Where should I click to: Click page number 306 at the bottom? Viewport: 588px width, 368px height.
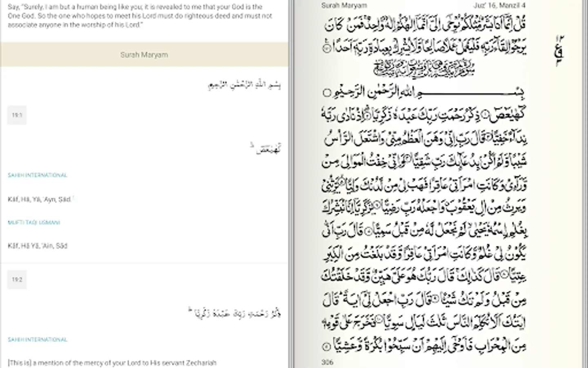pyautogui.click(x=327, y=362)
